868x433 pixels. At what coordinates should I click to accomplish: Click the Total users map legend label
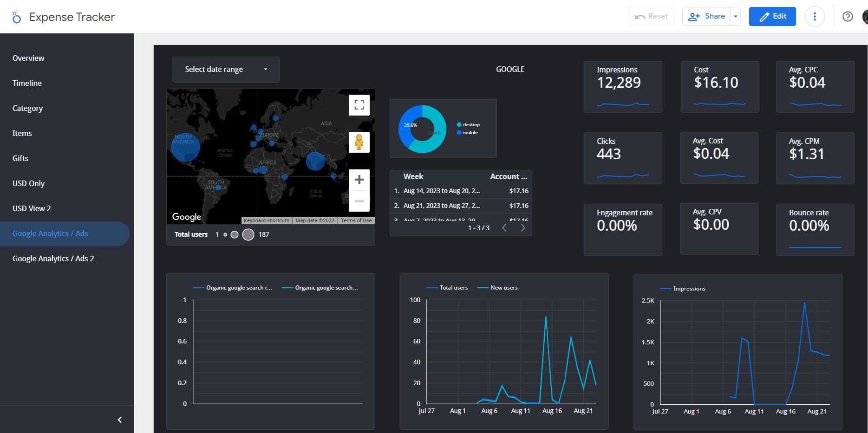pyautogui.click(x=191, y=234)
